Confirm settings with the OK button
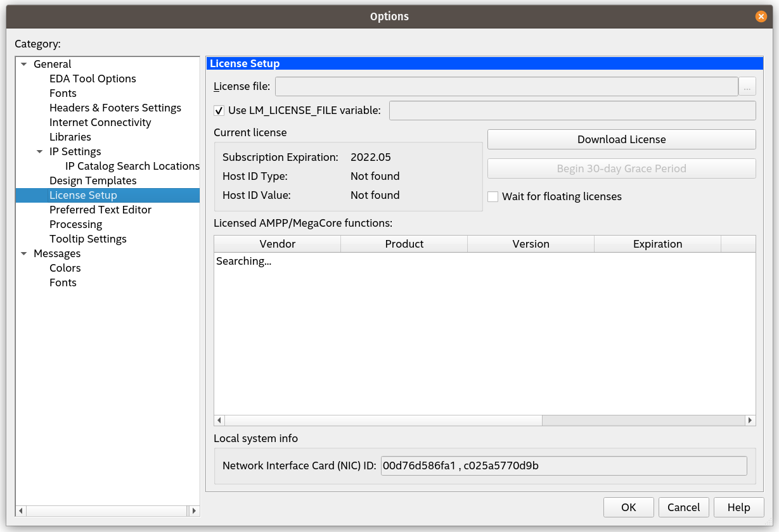Image resolution: width=779 pixels, height=532 pixels. 628,507
